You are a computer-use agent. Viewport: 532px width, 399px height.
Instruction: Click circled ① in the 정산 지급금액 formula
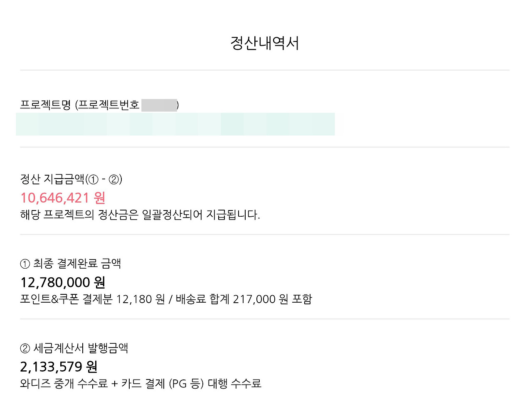pos(94,179)
